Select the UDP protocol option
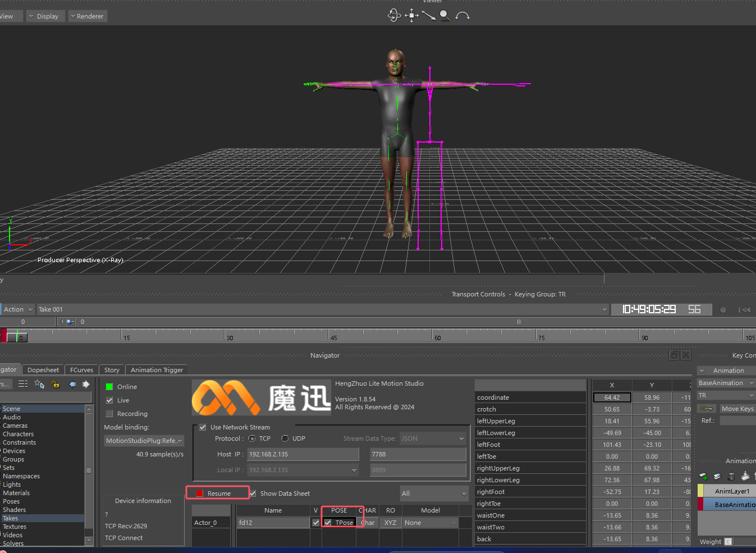This screenshot has width=756, height=553. pos(285,438)
